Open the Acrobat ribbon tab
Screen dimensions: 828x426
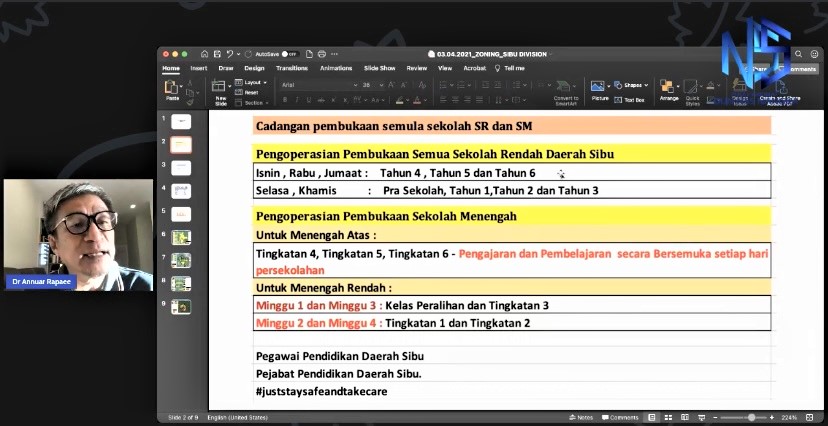coord(475,68)
